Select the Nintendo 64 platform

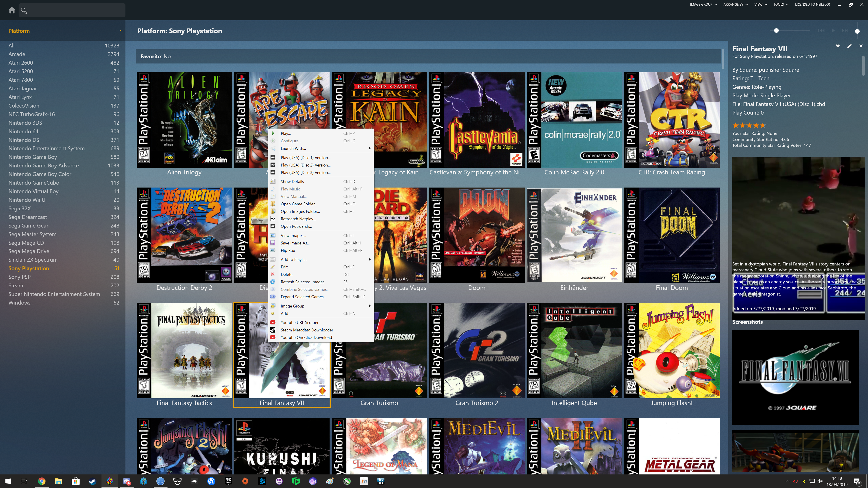pos(64,131)
